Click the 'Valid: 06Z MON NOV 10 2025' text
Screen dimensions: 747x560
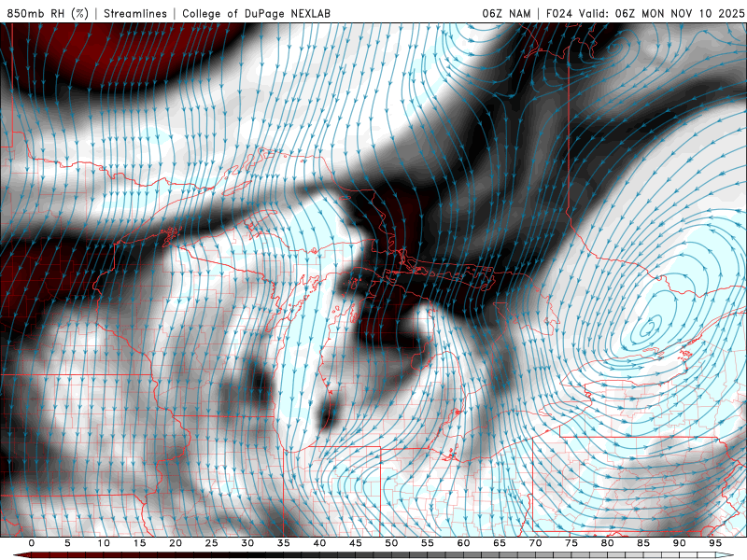[662, 13]
